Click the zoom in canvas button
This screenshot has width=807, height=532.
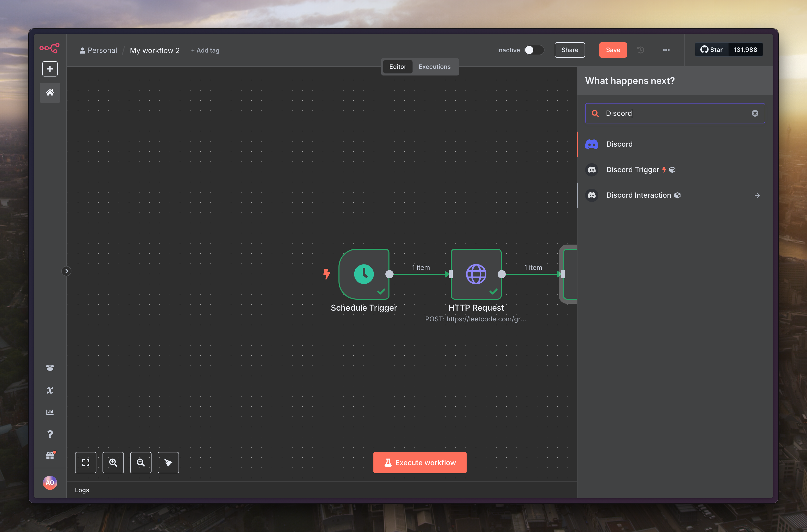pos(113,462)
